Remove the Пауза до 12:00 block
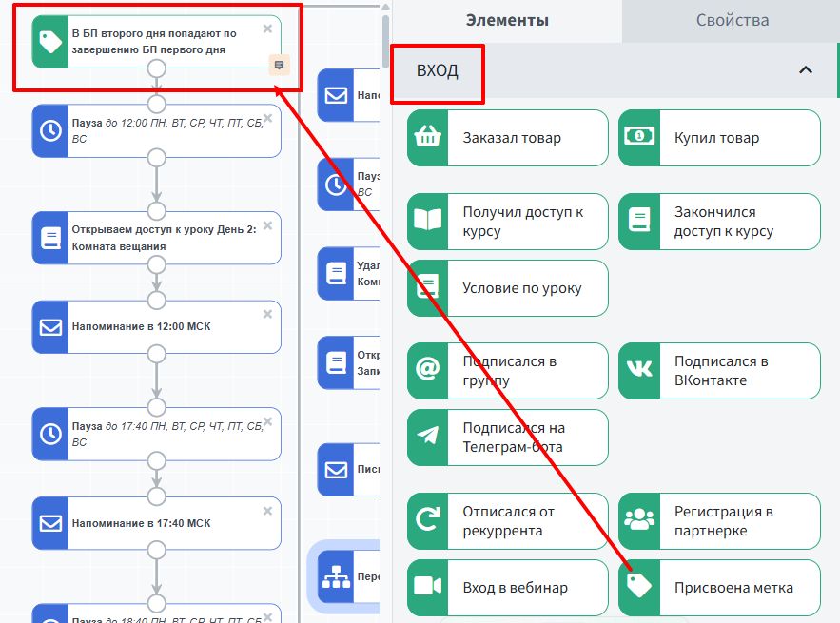This screenshot has height=623, width=840. pyautogui.click(x=267, y=118)
